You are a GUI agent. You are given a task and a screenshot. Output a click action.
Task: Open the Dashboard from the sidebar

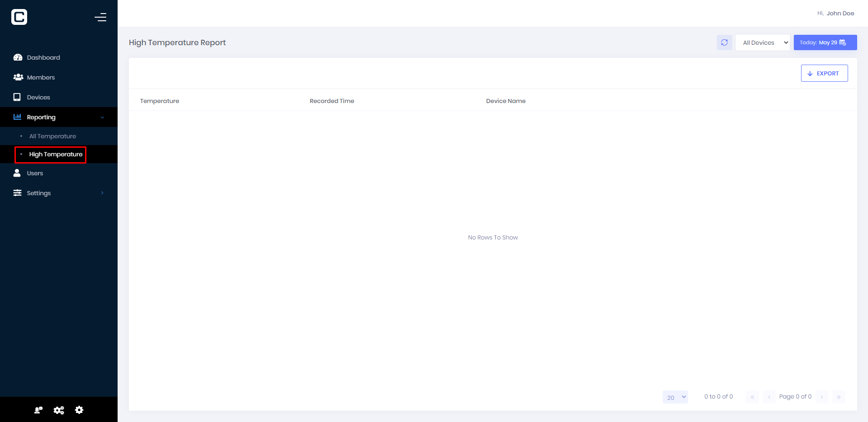43,57
